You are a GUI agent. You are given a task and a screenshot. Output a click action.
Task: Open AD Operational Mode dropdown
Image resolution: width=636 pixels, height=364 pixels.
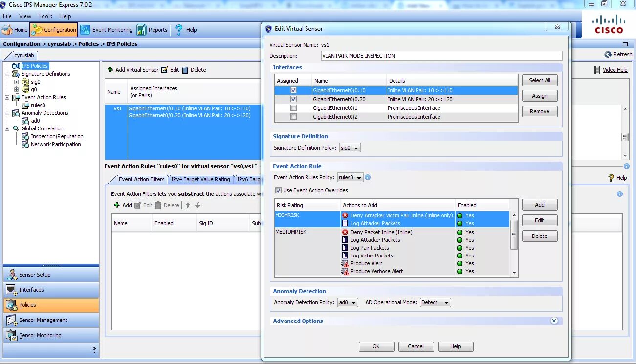pyautogui.click(x=435, y=302)
